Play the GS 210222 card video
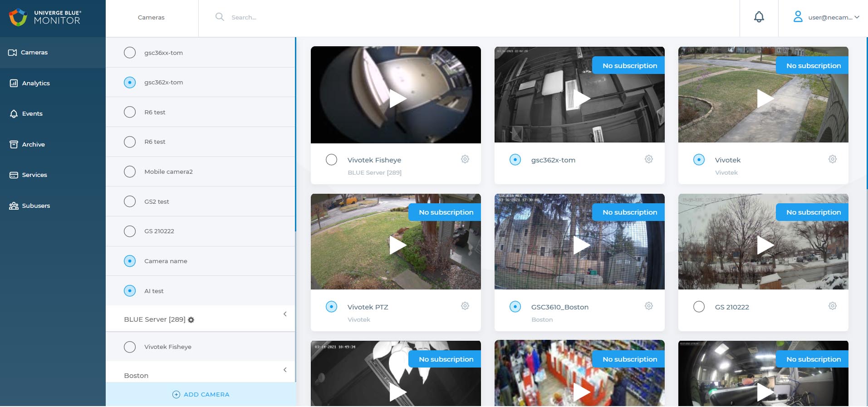Screen dimensions: 868x407 click(x=765, y=245)
